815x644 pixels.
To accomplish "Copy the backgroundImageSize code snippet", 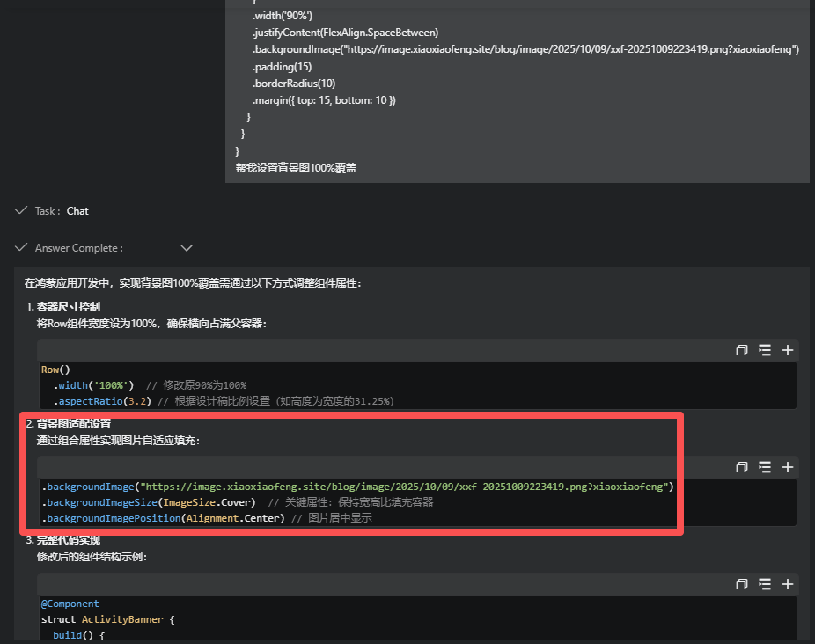I will pos(742,467).
